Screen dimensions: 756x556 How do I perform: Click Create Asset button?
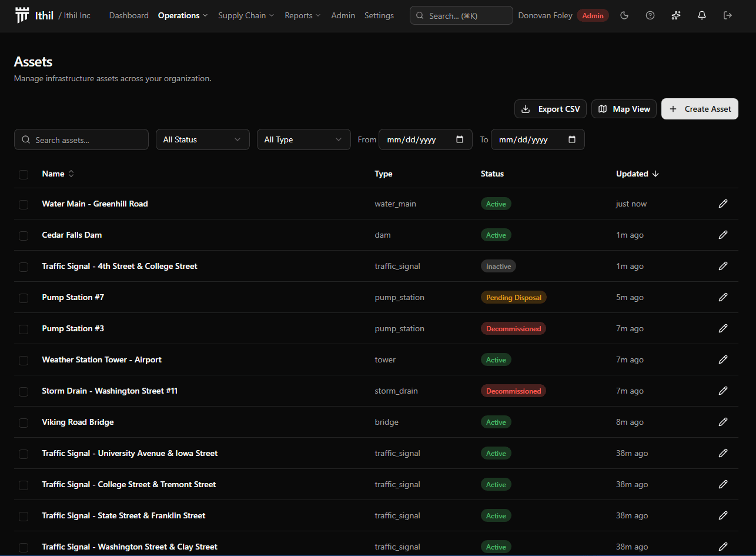click(700, 109)
